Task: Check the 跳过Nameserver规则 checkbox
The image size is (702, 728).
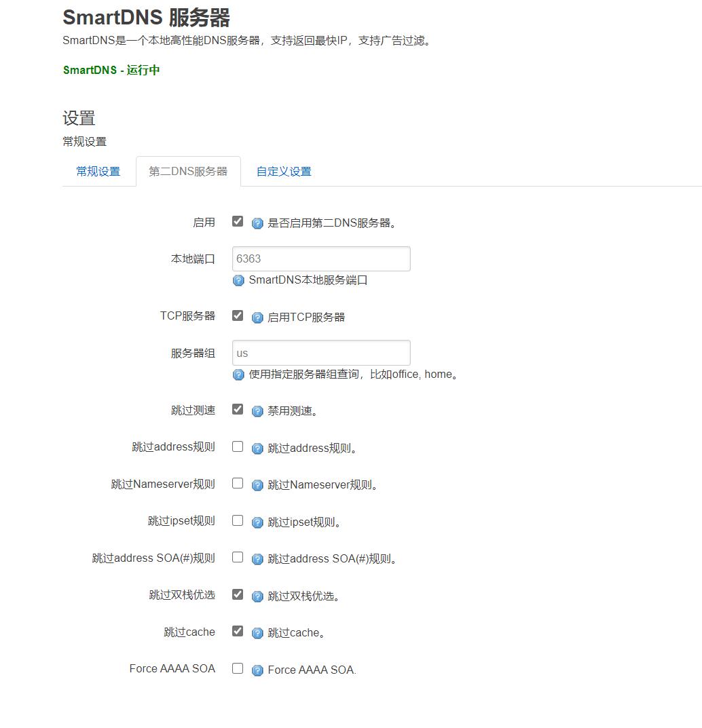Action: (238, 483)
